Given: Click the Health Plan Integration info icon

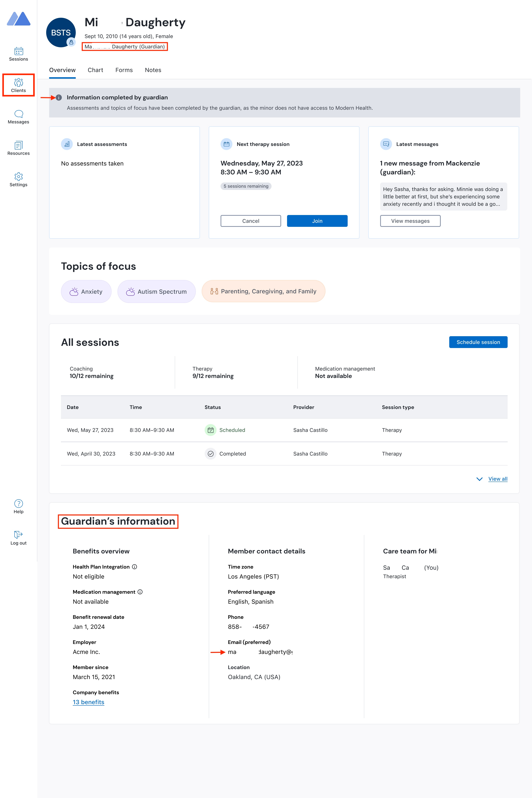Looking at the screenshot, I should 135,567.
